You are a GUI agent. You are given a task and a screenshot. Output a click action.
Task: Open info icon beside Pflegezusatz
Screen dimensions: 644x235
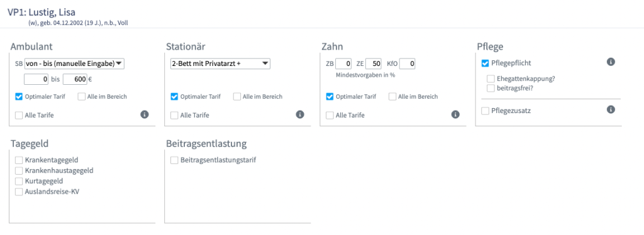coord(611,109)
